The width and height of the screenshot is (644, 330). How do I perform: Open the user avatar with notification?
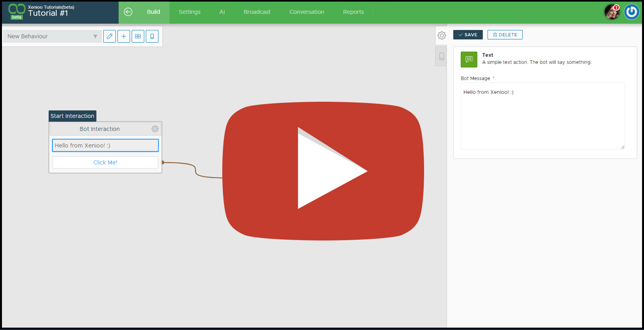tap(612, 12)
